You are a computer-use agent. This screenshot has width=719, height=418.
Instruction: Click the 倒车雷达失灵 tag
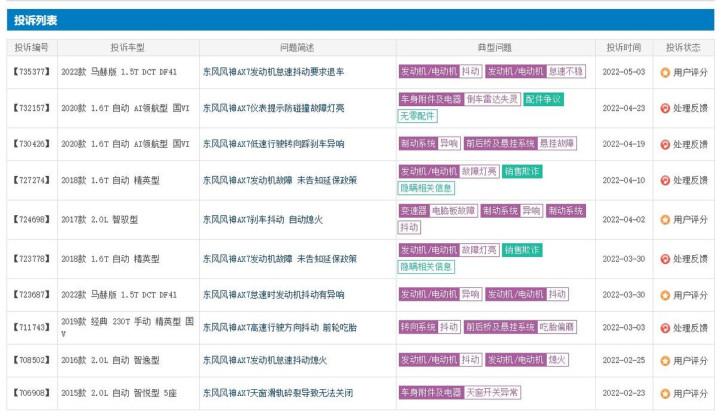pyautogui.click(x=492, y=99)
